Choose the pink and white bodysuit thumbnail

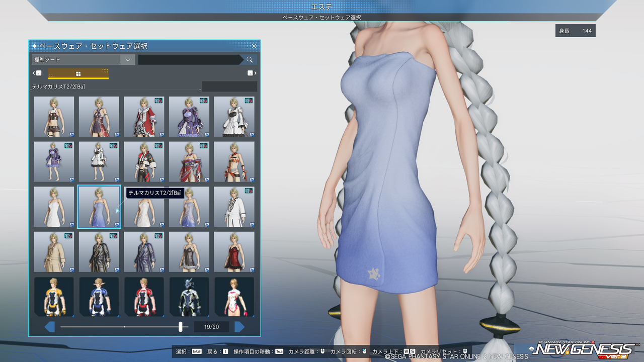pyautogui.click(x=234, y=297)
